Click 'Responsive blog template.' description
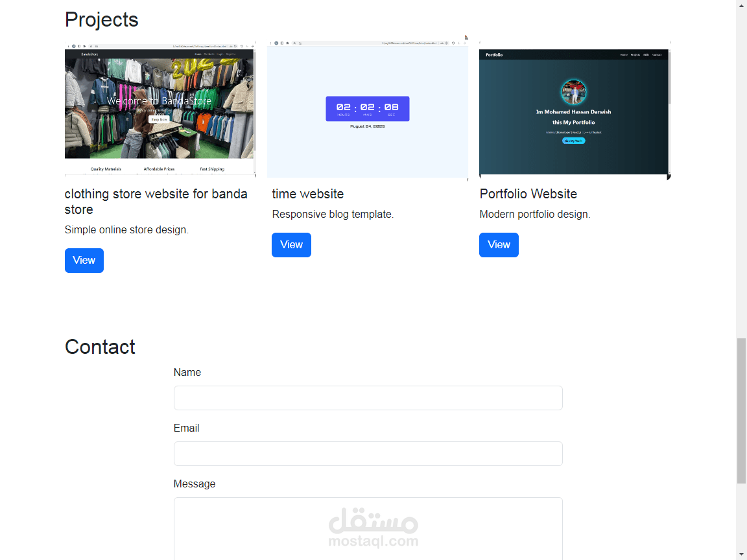The image size is (747, 560). click(x=333, y=215)
